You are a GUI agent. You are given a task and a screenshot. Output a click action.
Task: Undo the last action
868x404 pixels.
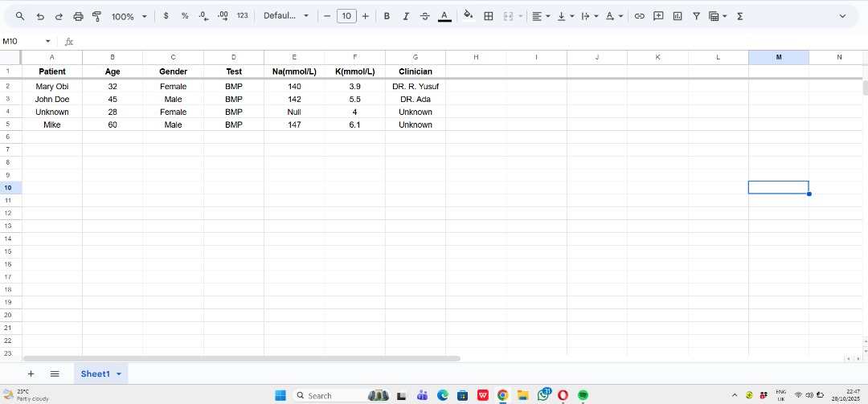click(40, 17)
